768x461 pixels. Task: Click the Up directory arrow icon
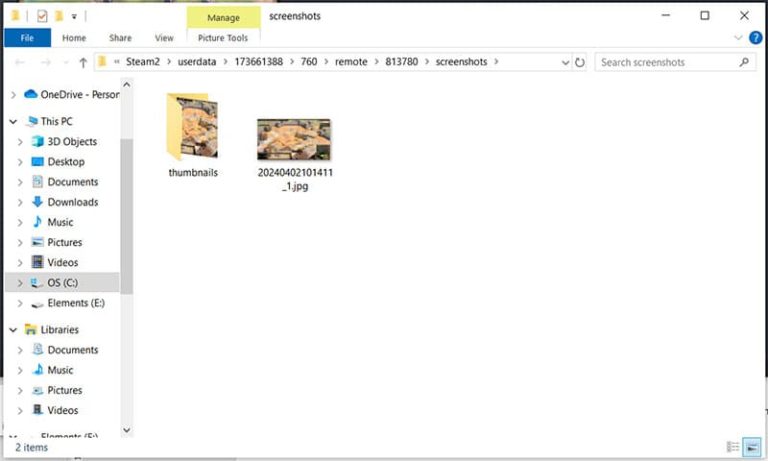[x=83, y=62]
